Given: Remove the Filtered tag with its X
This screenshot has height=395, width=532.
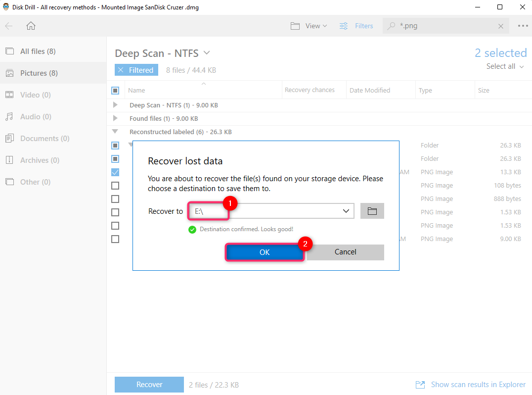Looking at the screenshot, I should pyautogui.click(x=121, y=70).
